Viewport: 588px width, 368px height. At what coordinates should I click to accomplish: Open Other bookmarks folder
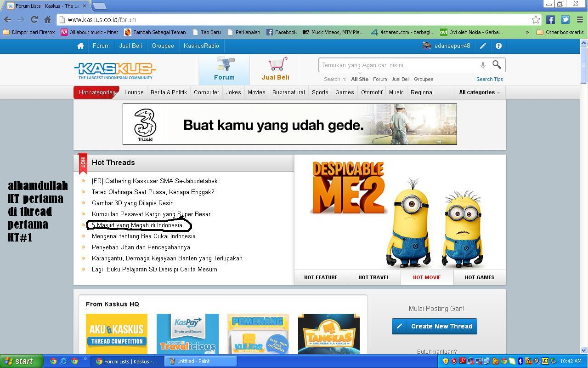(560, 32)
